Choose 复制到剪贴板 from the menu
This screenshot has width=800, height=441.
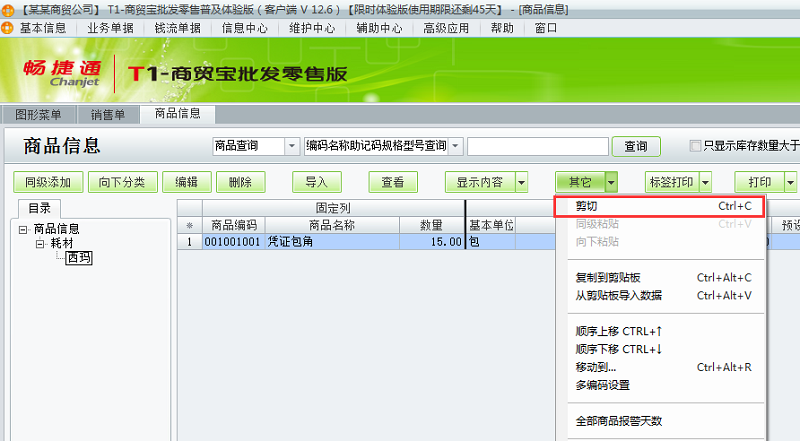[x=663, y=278]
